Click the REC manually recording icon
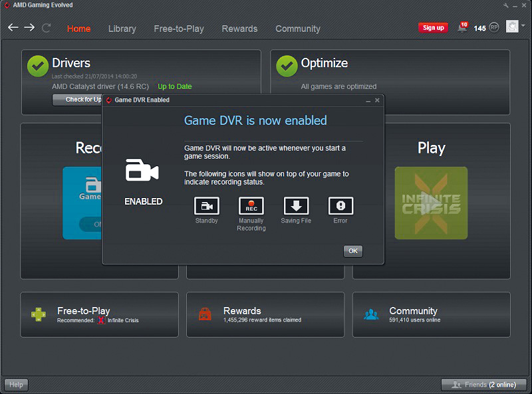Viewport: 532px width, 394px height. coord(251,206)
